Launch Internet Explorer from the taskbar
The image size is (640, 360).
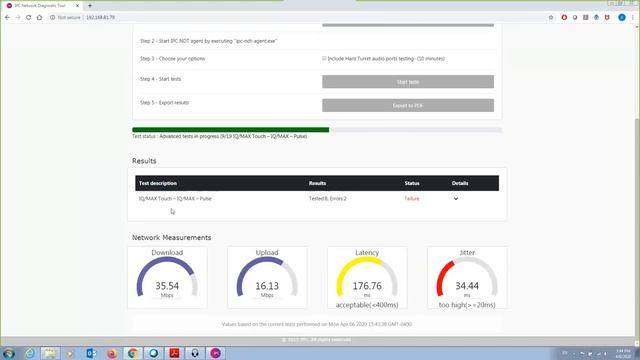tap(29, 353)
